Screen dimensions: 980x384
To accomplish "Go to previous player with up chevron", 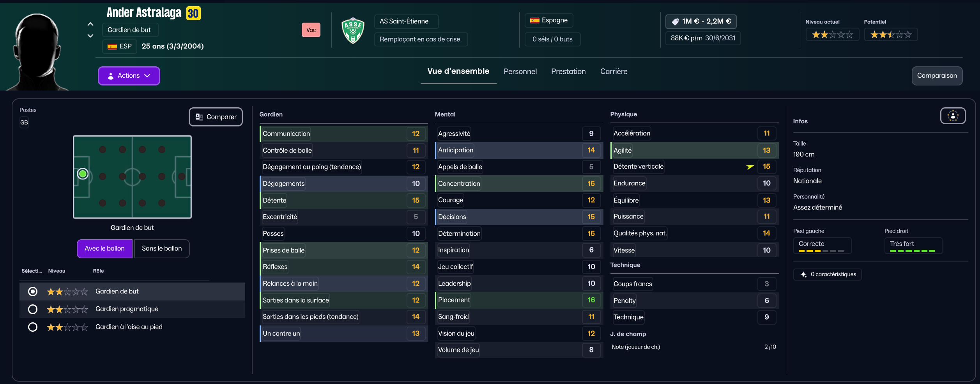I will (x=90, y=24).
